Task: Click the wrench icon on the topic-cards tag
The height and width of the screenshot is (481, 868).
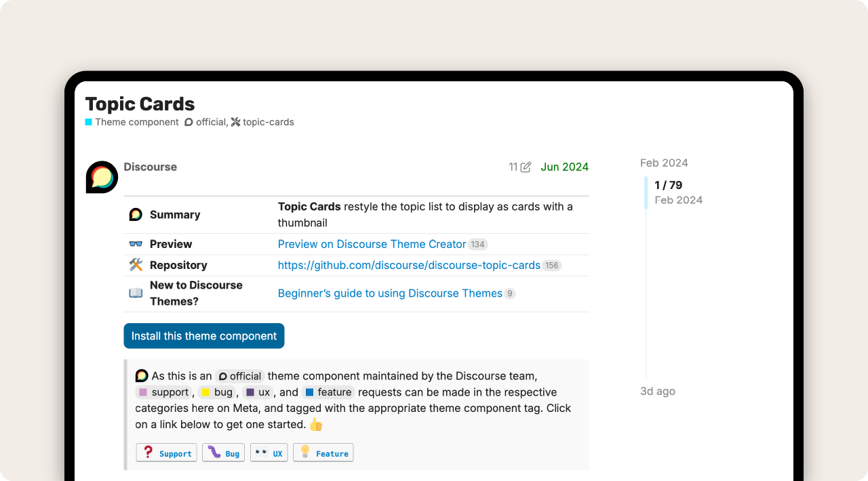Action: pyautogui.click(x=235, y=122)
